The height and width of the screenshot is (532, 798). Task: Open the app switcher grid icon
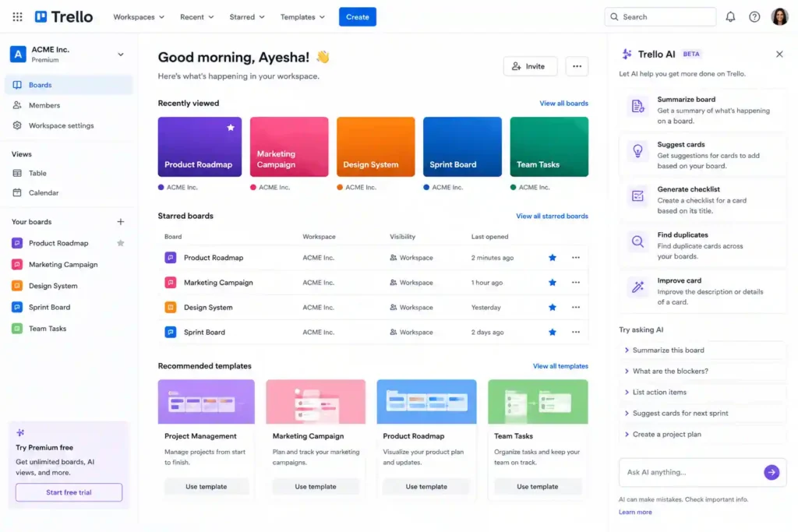point(17,17)
